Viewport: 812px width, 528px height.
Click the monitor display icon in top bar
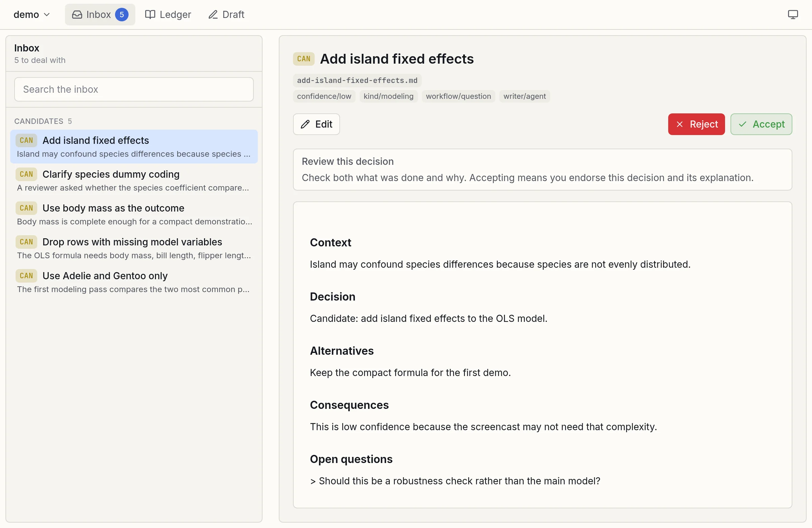click(793, 14)
